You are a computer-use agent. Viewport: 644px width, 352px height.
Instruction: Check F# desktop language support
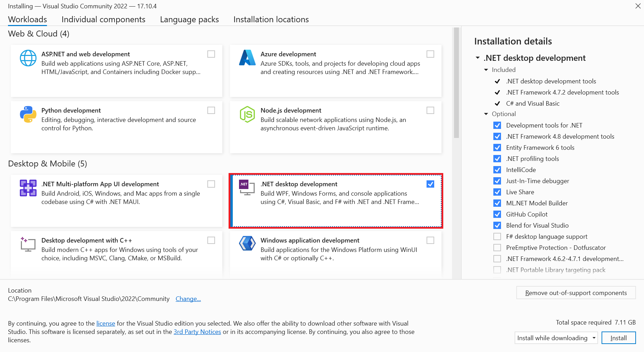pyautogui.click(x=497, y=236)
